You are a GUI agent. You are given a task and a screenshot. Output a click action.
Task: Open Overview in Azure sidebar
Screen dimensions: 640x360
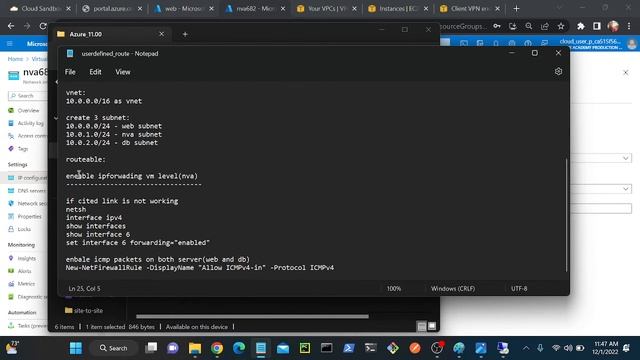(x=28, y=111)
